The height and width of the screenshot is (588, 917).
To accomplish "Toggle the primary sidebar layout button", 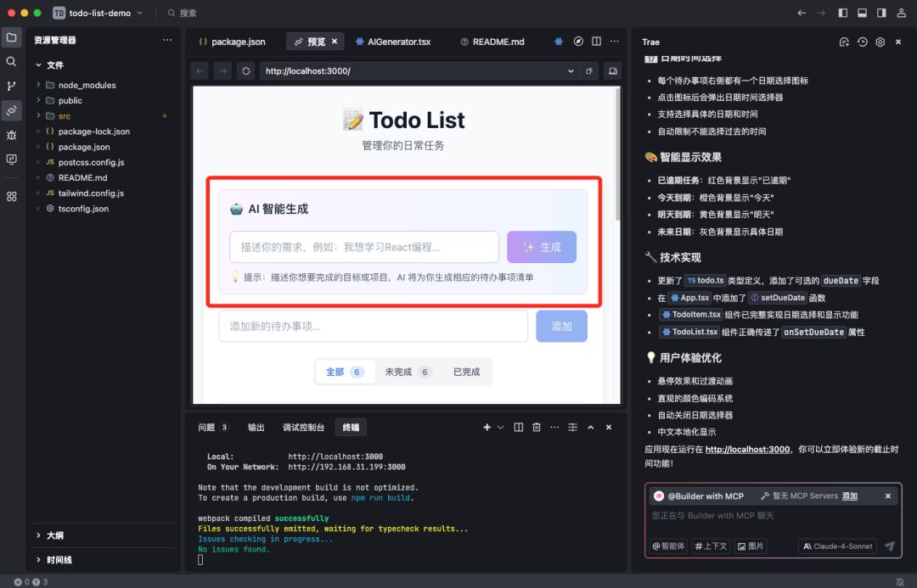I will click(x=843, y=13).
